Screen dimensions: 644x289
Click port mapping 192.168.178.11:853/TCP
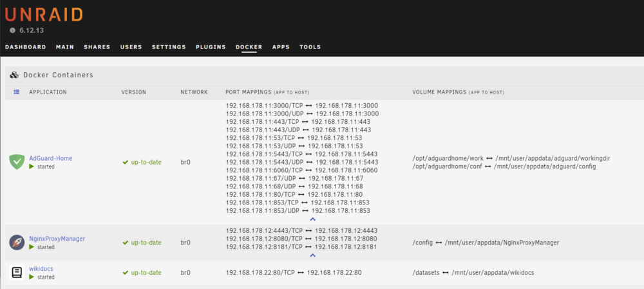click(x=298, y=203)
